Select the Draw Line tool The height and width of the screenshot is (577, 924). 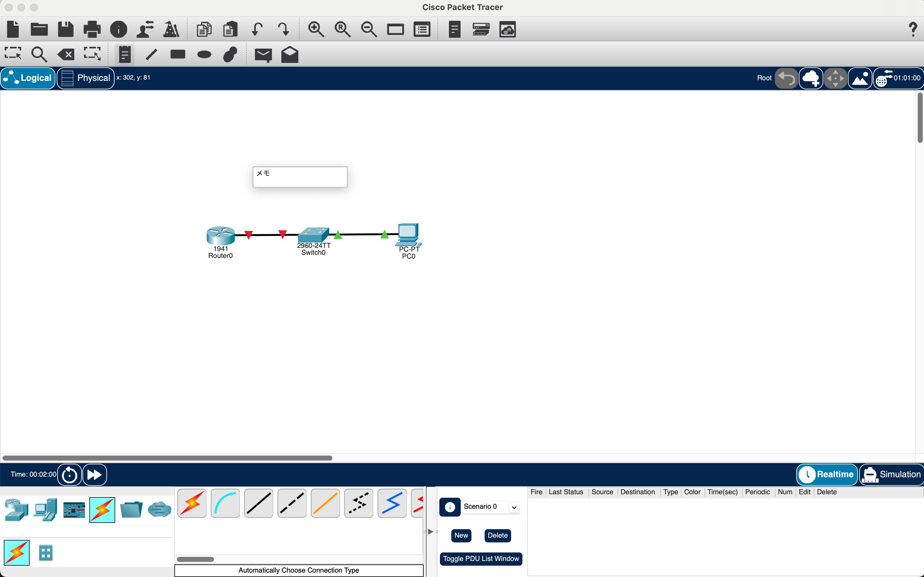(151, 54)
